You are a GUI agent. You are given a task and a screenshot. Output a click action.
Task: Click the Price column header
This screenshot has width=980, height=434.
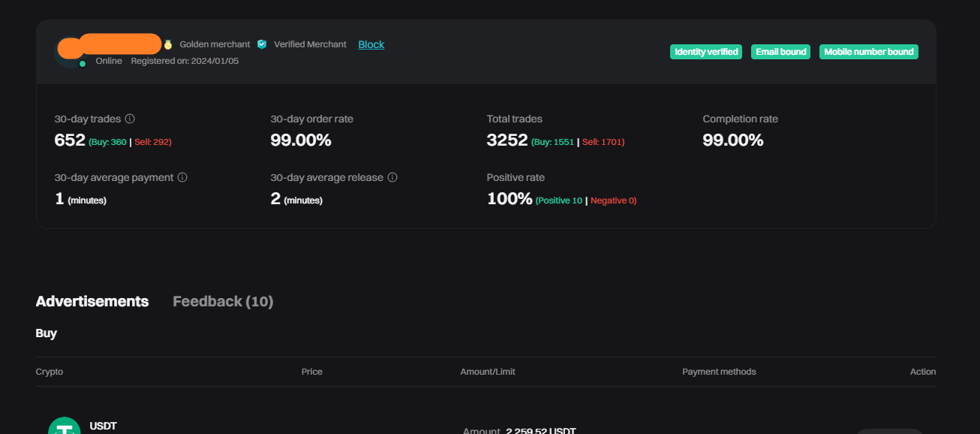point(311,372)
